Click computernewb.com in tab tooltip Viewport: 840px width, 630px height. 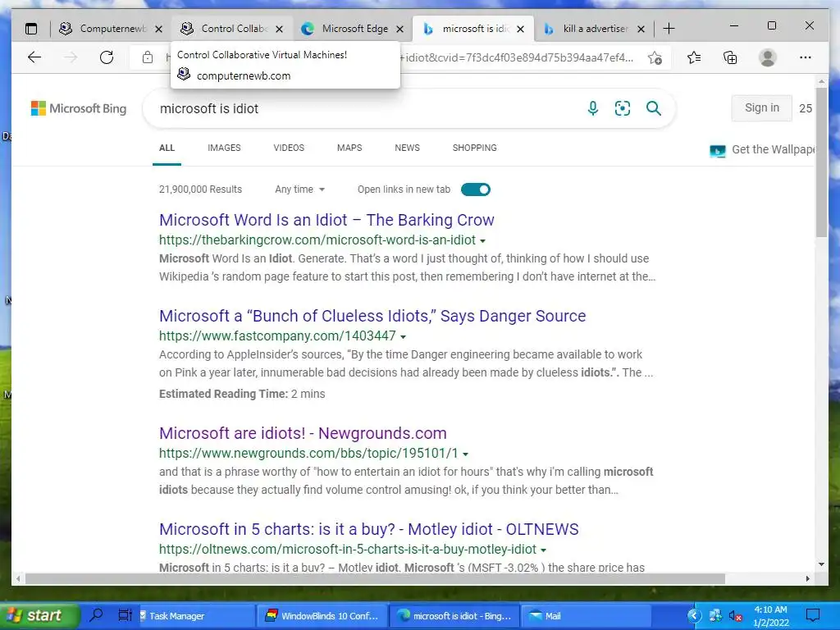243,75
